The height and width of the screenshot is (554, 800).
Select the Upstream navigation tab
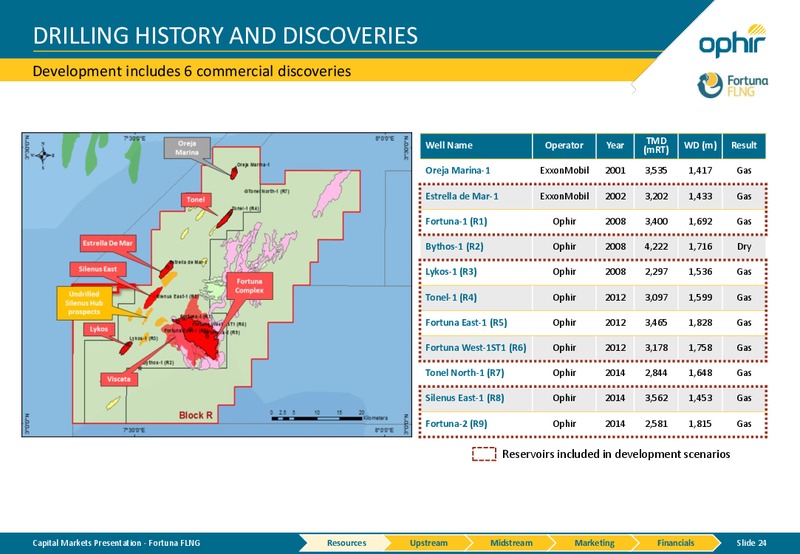tap(429, 543)
